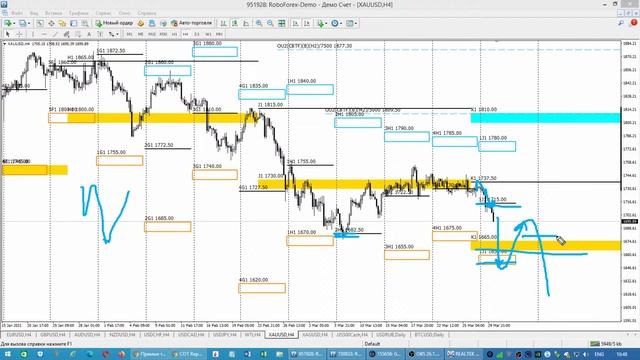The width and height of the screenshot is (640, 360).
Task: Switch chart to line chart mode
Action: pos(246,23)
